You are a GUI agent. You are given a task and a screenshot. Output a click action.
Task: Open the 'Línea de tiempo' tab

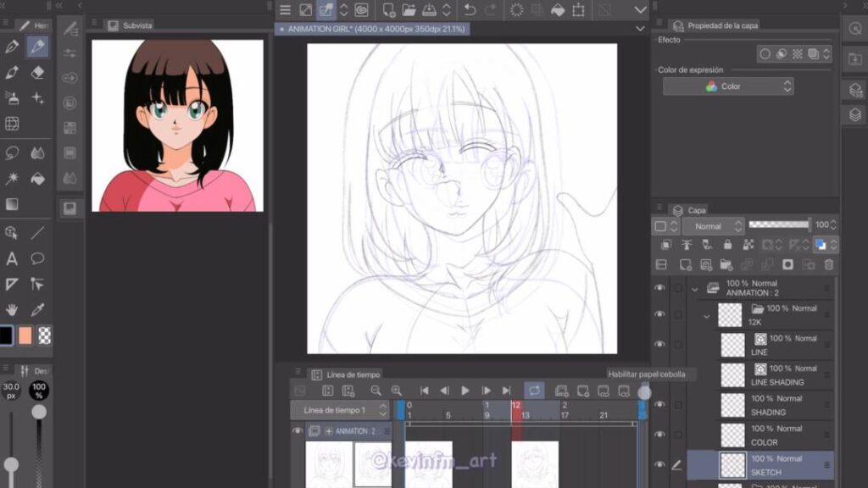[346, 374]
